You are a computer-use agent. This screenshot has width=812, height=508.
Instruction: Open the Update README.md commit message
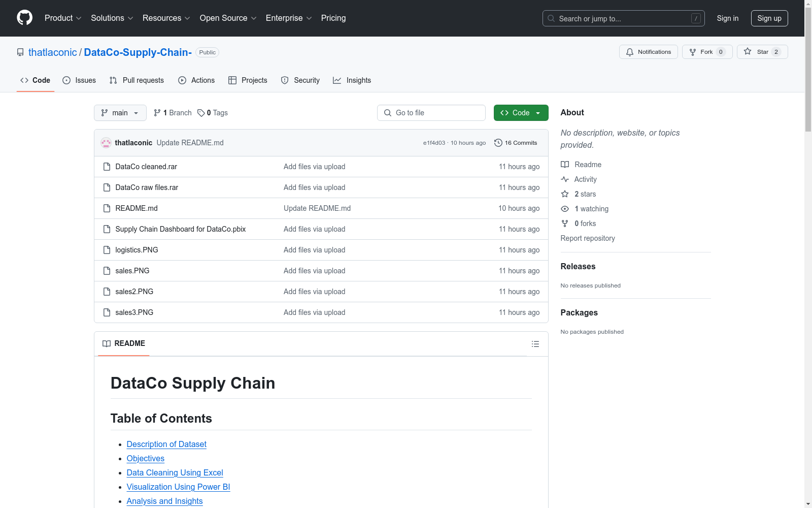[x=190, y=143]
